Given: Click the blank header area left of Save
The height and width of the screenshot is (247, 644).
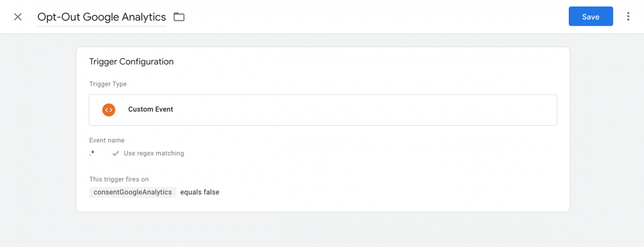Looking at the screenshot, I should (x=376, y=17).
